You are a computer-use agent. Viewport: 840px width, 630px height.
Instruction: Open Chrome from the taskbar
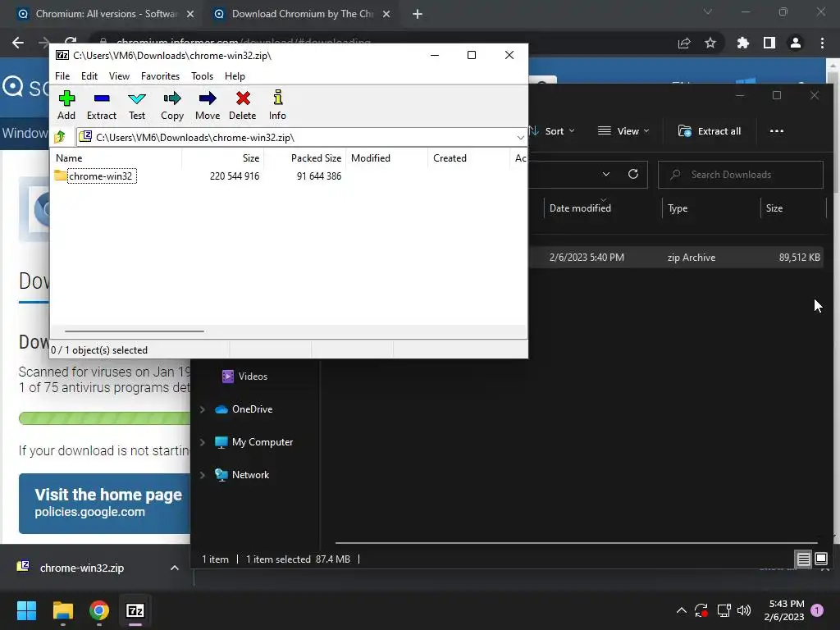point(99,610)
